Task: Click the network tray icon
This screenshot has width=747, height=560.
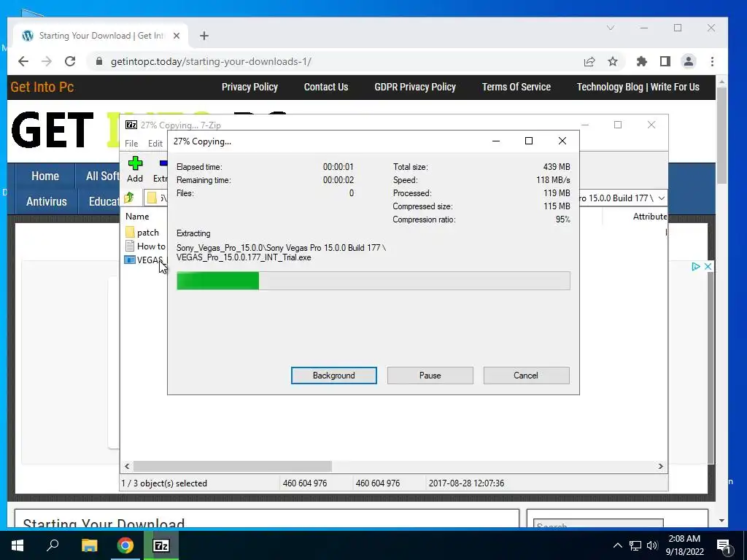Action: click(x=635, y=545)
